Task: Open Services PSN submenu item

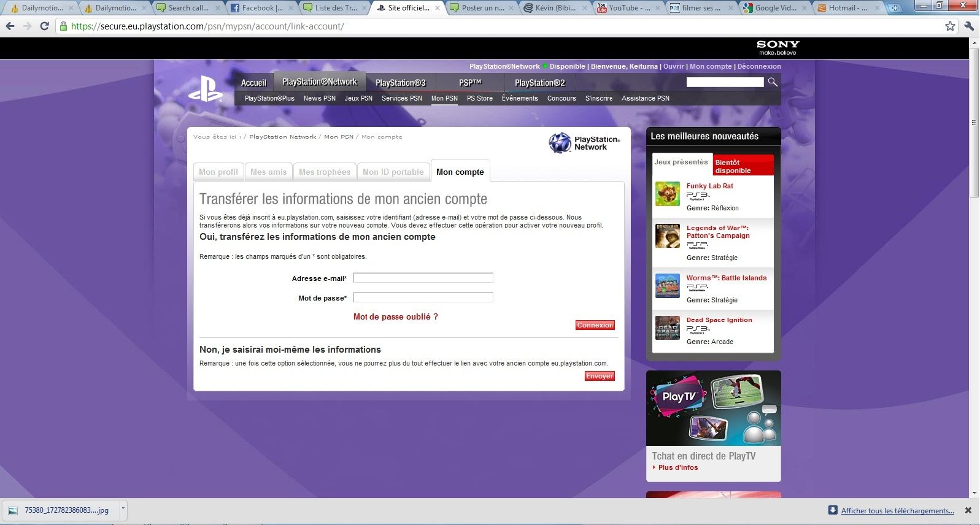Action: tap(402, 98)
